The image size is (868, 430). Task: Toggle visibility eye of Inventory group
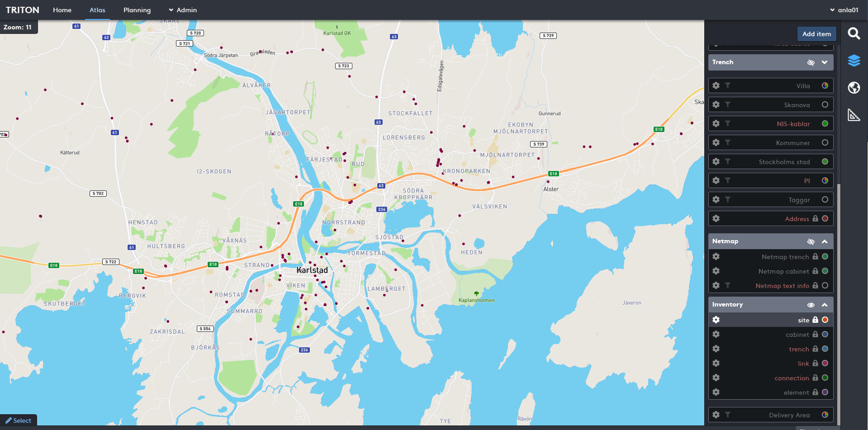[x=811, y=305]
